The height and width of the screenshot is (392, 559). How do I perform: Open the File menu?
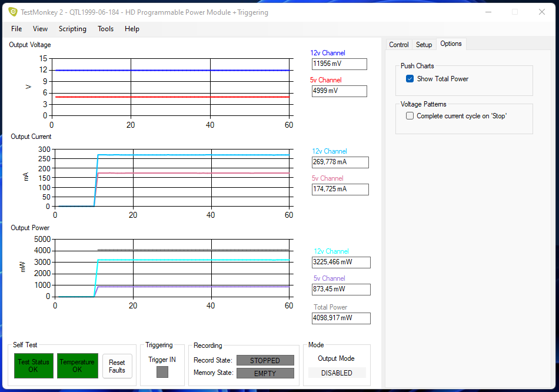tap(16, 29)
